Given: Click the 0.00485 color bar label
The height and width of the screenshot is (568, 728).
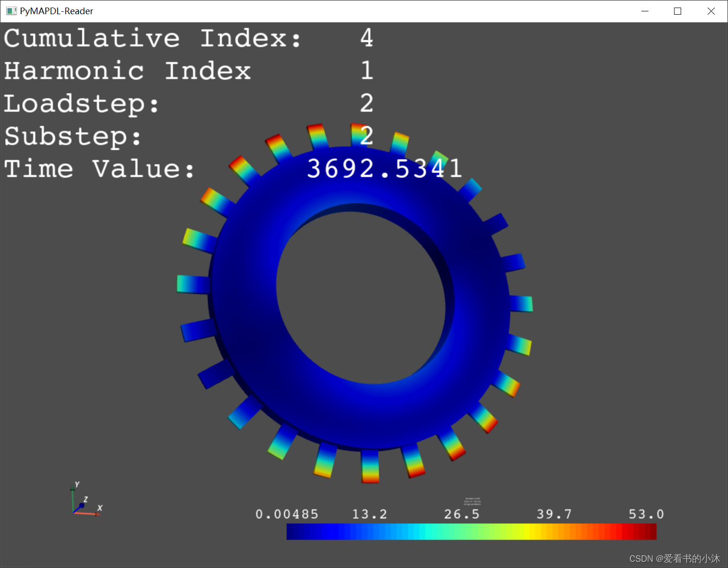Looking at the screenshot, I should click(x=287, y=514).
